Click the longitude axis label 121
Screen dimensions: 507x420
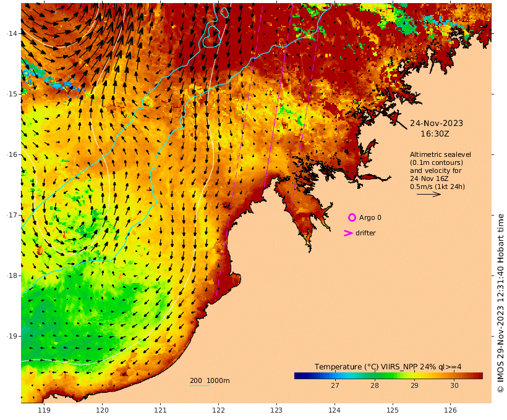tap(160, 410)
